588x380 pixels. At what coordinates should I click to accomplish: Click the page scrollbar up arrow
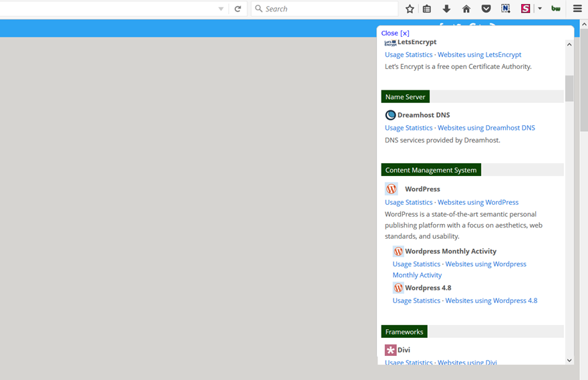(584, 24)
